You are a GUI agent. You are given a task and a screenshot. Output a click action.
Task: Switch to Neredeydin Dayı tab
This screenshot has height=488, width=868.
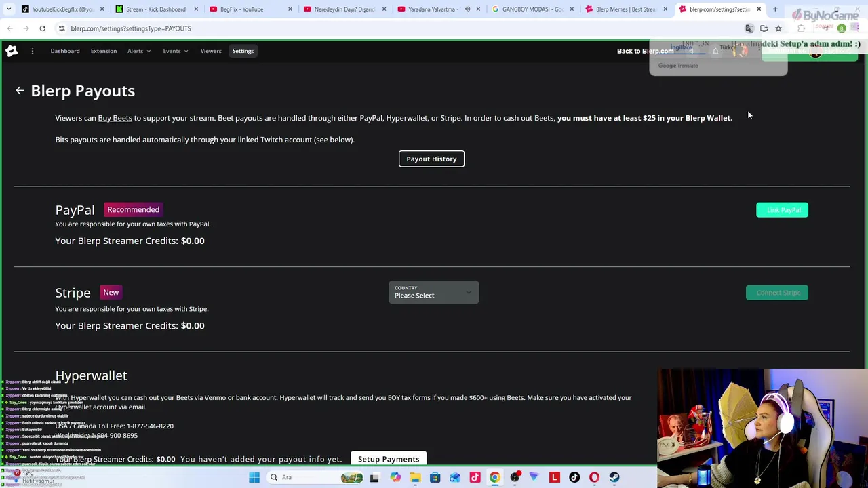tap(344, 9)
